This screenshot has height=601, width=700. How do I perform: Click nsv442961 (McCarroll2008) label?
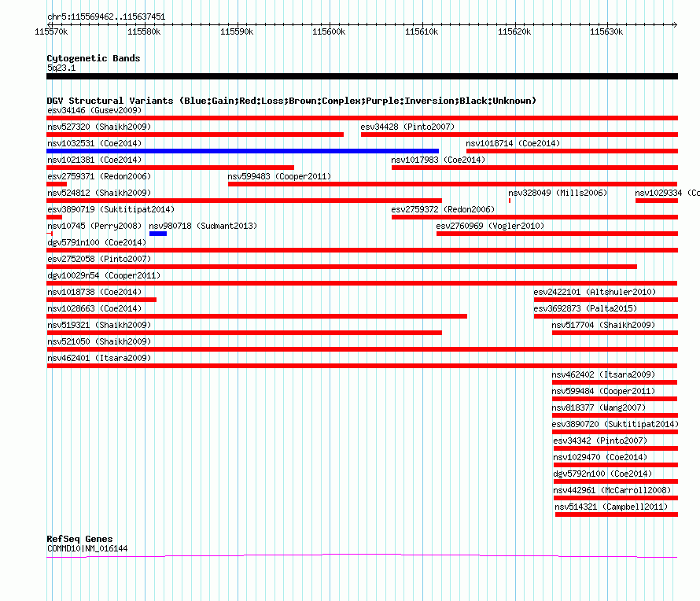point(613,490)
